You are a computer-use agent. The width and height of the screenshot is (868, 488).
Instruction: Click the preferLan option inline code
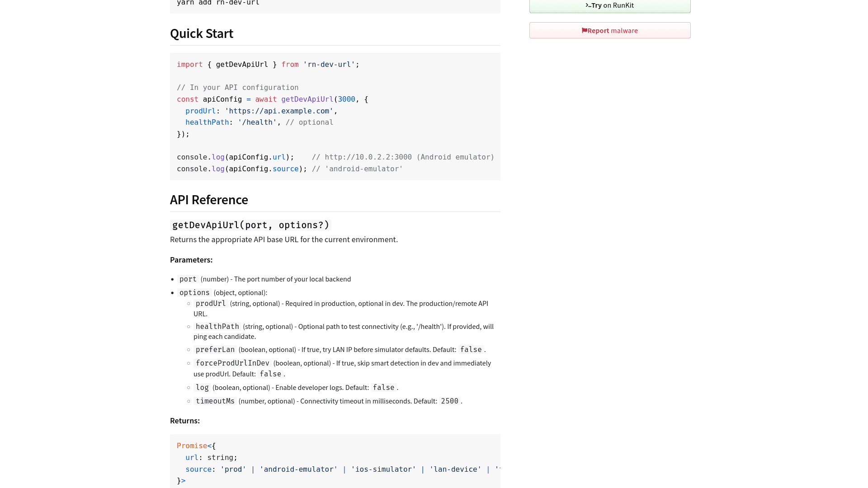(x=215, y=349)
